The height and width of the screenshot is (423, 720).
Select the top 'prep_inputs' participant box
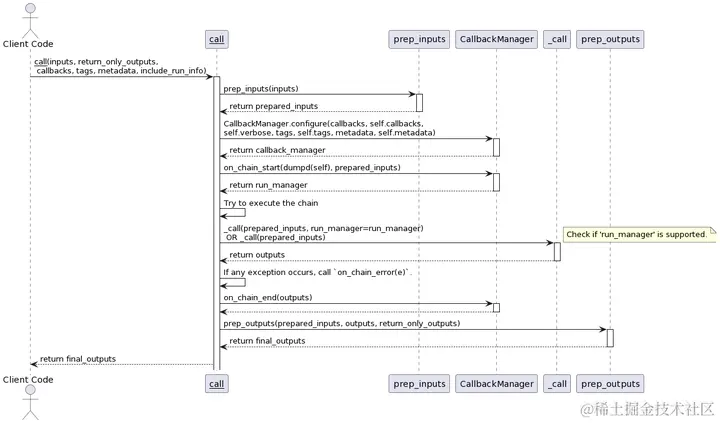click(419, 39)
